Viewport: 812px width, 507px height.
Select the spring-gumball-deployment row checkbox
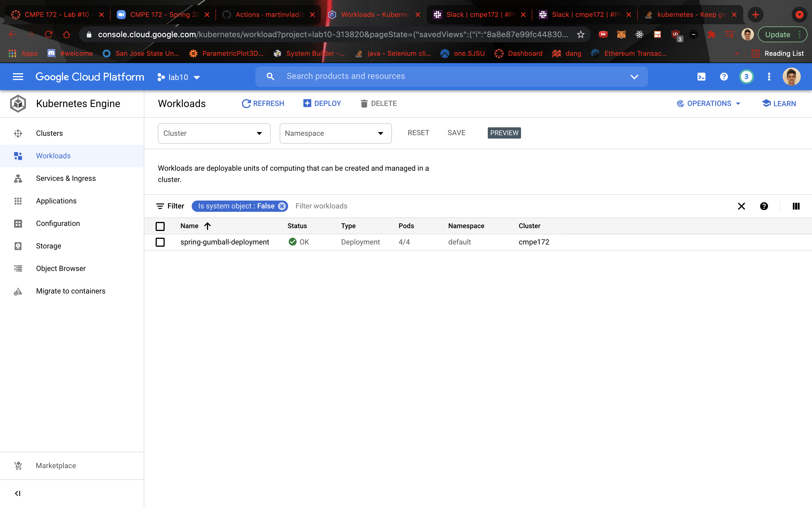[x=160, y=242]
